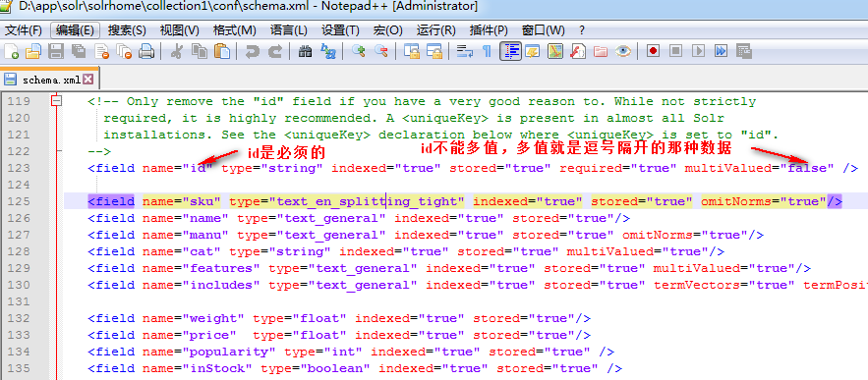Open the 文件(F) menu
Image resolution: width=868 pixels, height=380 pixels.
(x=24, y=29)
